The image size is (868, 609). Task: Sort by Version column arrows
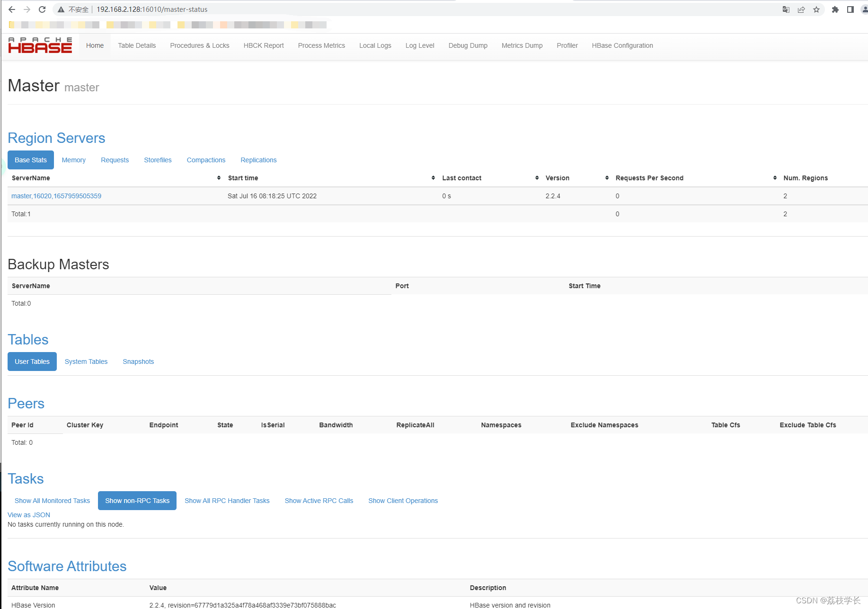click(x=607, y=178)
